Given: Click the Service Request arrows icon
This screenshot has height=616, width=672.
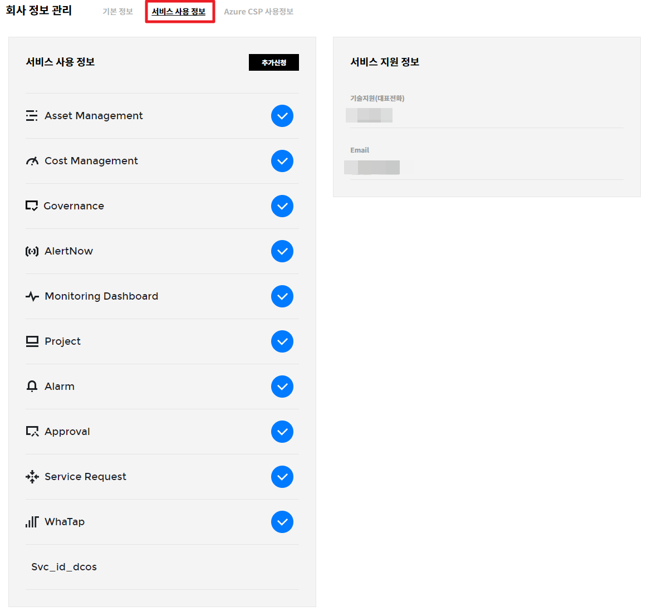Looking at the screenshot, I should (x=32, y=477).
